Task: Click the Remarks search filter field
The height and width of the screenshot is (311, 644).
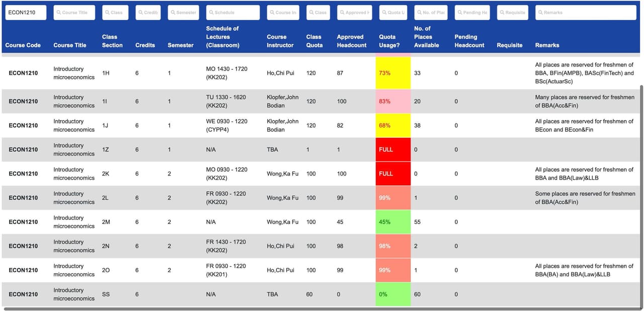Action: point(586,13)
